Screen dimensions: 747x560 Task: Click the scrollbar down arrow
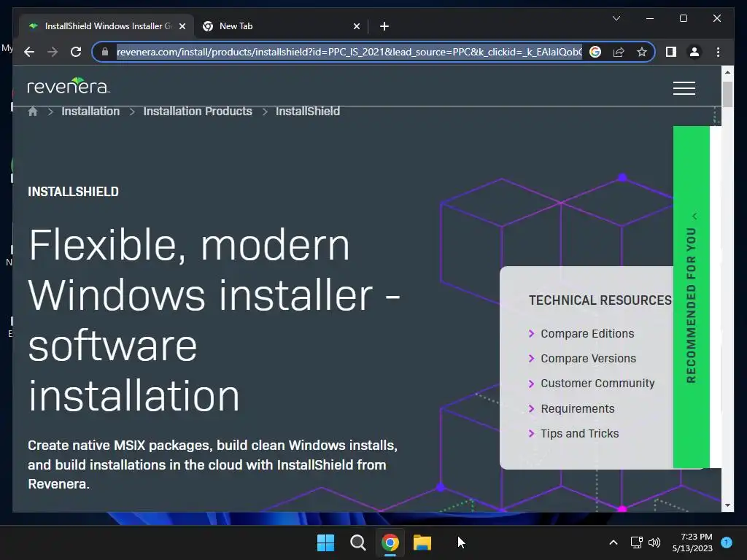click(727, 505)
